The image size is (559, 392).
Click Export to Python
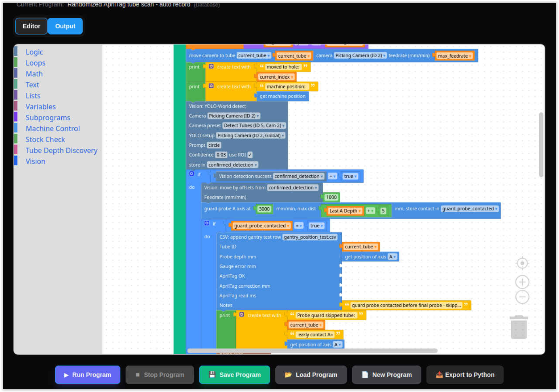(x=465, y=375)
